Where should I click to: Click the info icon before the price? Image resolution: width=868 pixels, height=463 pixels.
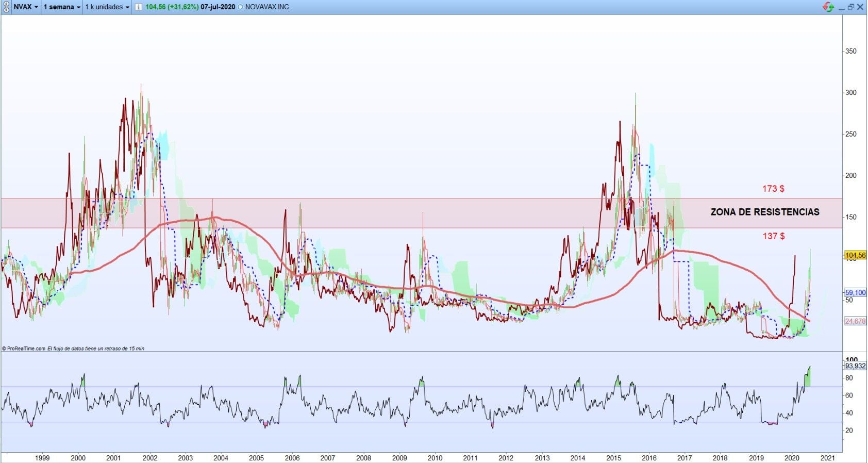pos(138,7)
